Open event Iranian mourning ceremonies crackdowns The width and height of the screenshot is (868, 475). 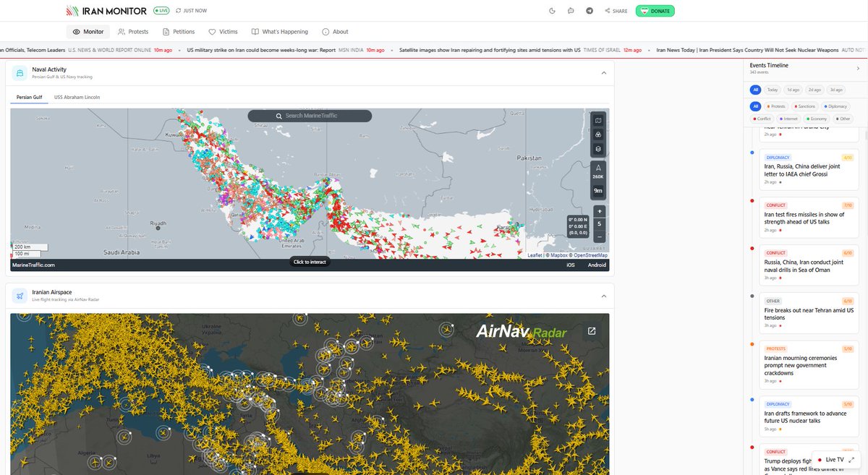point(809,364)
